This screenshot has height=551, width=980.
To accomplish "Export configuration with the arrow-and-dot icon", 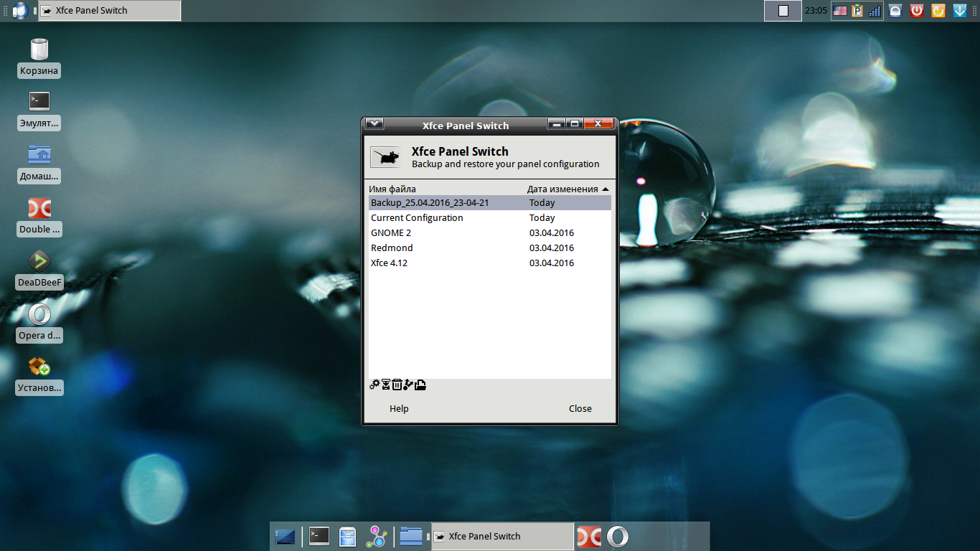I will coord(408,385).
